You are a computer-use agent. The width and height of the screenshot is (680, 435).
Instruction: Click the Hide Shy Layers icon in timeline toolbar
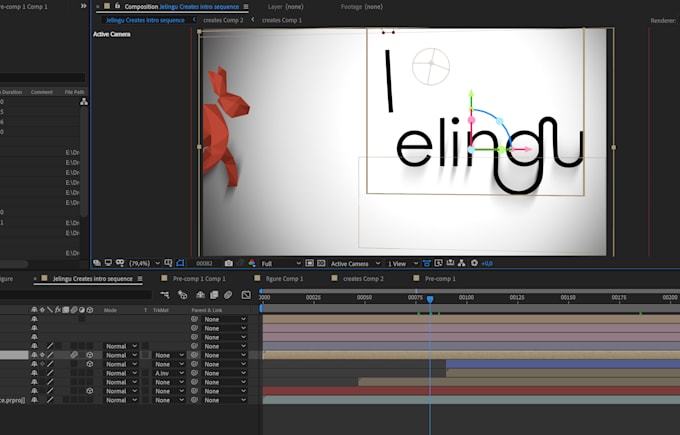point(200,295)
